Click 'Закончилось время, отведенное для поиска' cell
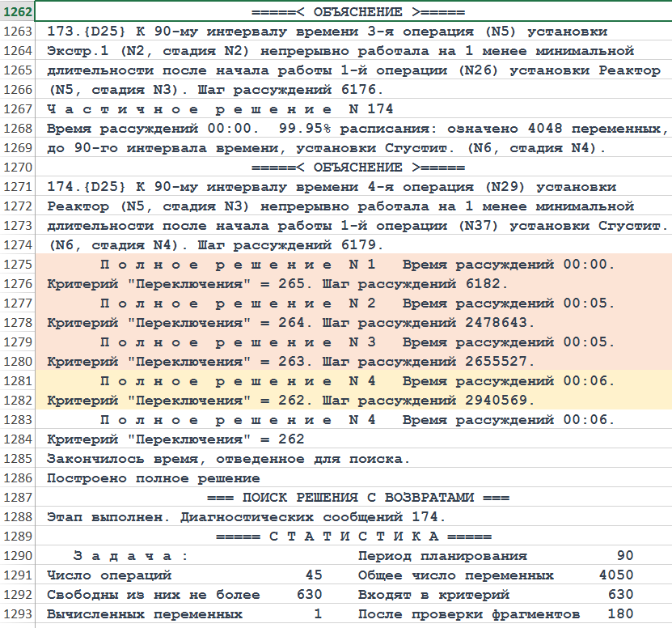672x628 pixels. coord(228,459)
